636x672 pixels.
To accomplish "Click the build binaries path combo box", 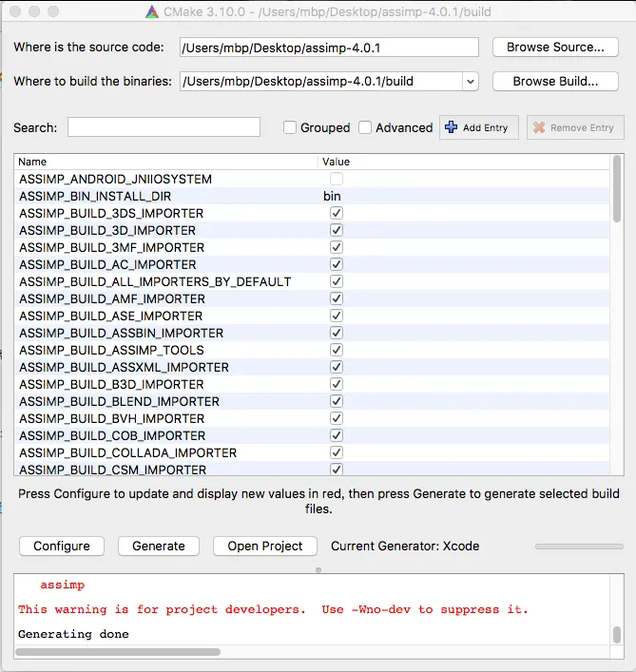I will click(x=329, y=82).
